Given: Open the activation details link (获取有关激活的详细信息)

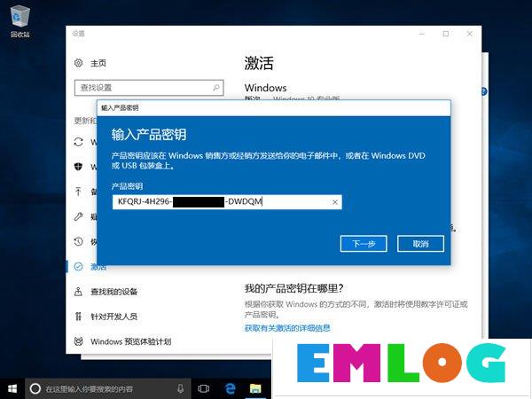Looking at the screenshot, I should coord(287,328).
